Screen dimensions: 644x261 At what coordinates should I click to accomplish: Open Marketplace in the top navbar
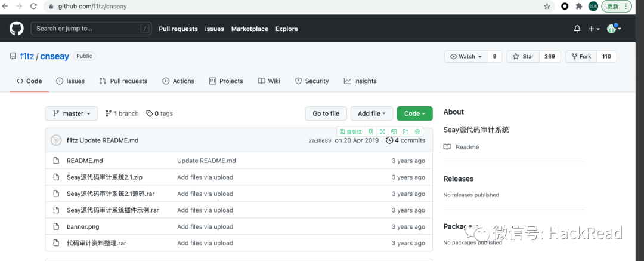point(250,29)
